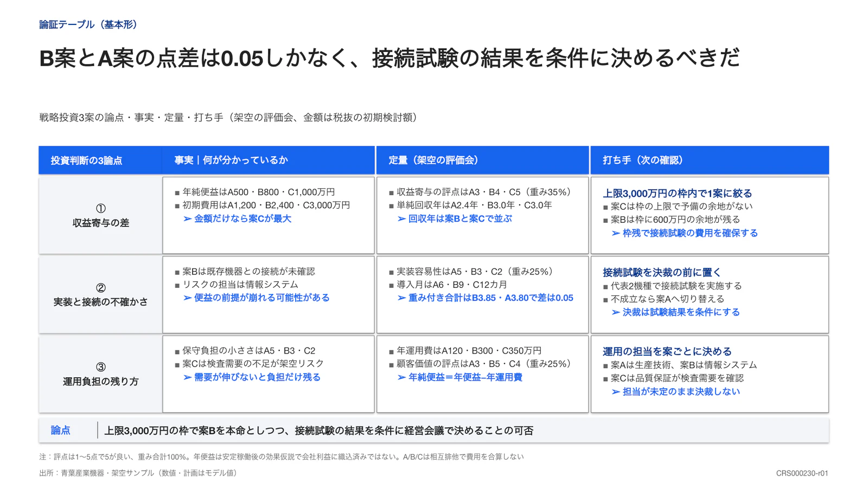
Task: Click the conclusion 決裁は試験結果を条件にする
Action: point(676,312)
